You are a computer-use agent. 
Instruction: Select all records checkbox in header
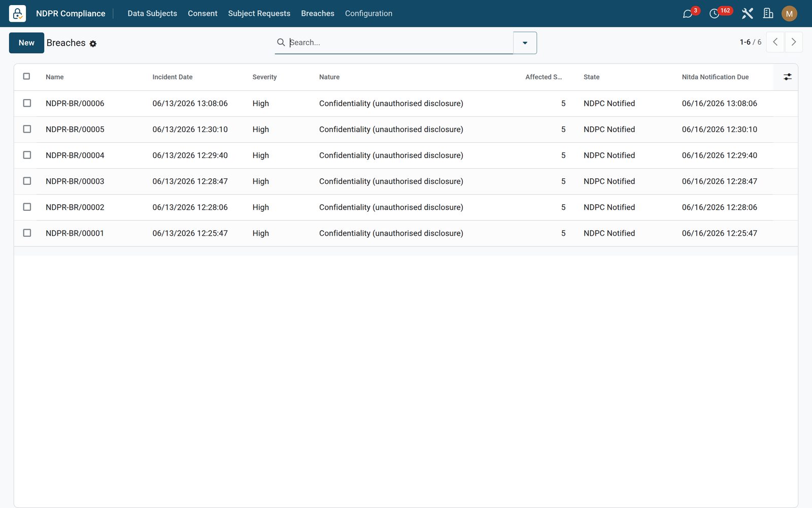coord(27,77)
